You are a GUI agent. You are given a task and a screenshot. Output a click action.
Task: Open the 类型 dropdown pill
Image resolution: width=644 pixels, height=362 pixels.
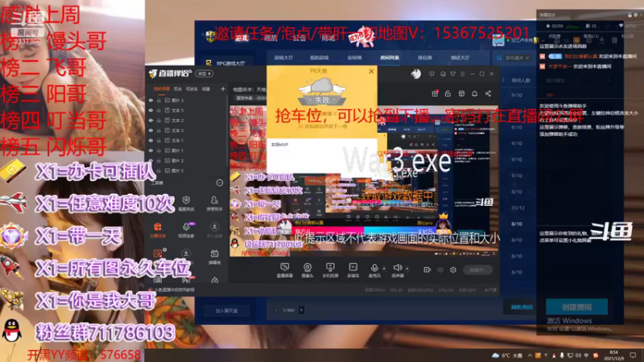click(x=204, y=74)
